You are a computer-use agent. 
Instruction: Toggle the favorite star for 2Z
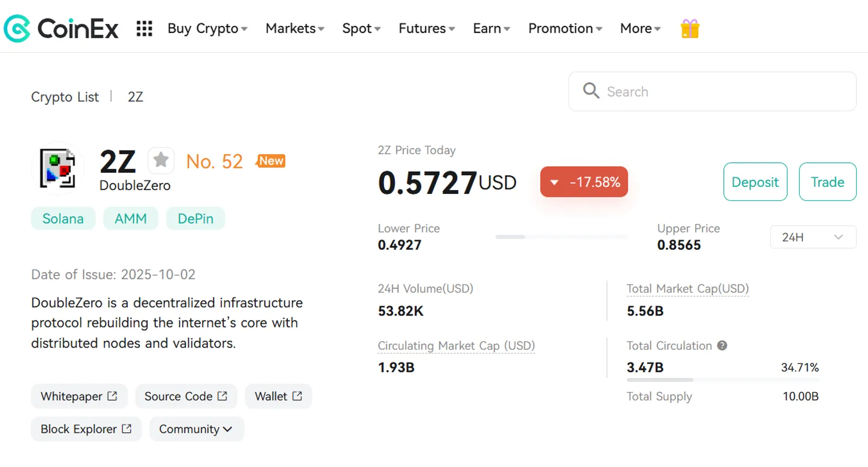point(161,160)
